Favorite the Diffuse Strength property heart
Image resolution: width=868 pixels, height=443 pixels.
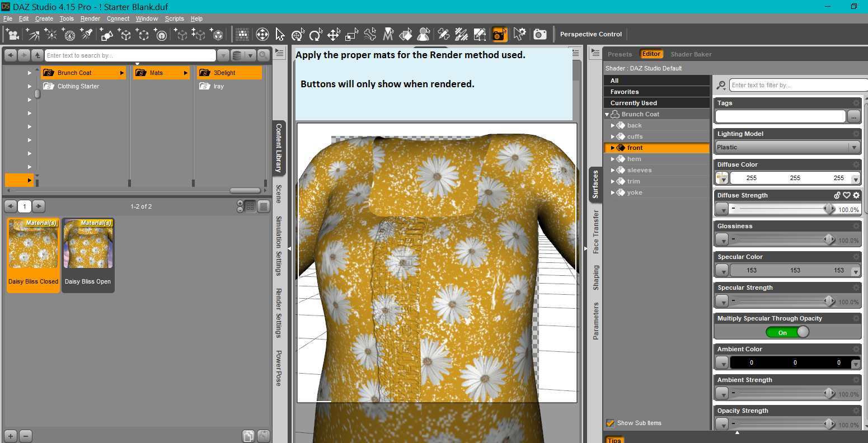tap(847, 195)
